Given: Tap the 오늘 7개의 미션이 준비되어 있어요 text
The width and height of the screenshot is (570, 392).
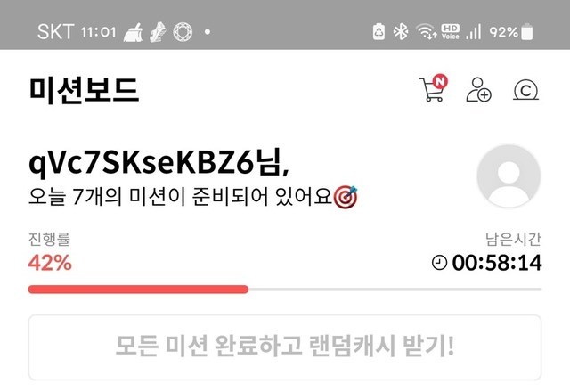Looking at the screenshot, I should [180, 197].
